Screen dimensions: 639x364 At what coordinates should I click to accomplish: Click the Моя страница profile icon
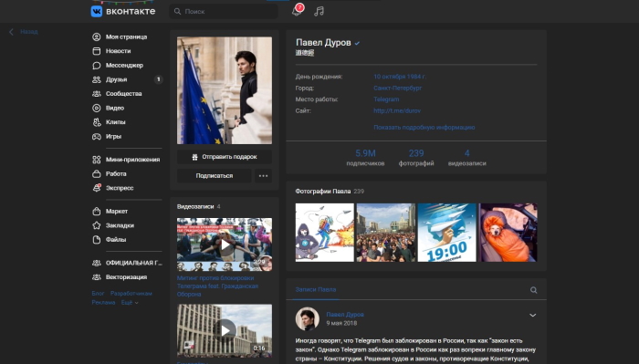click(x=97, y=36)
